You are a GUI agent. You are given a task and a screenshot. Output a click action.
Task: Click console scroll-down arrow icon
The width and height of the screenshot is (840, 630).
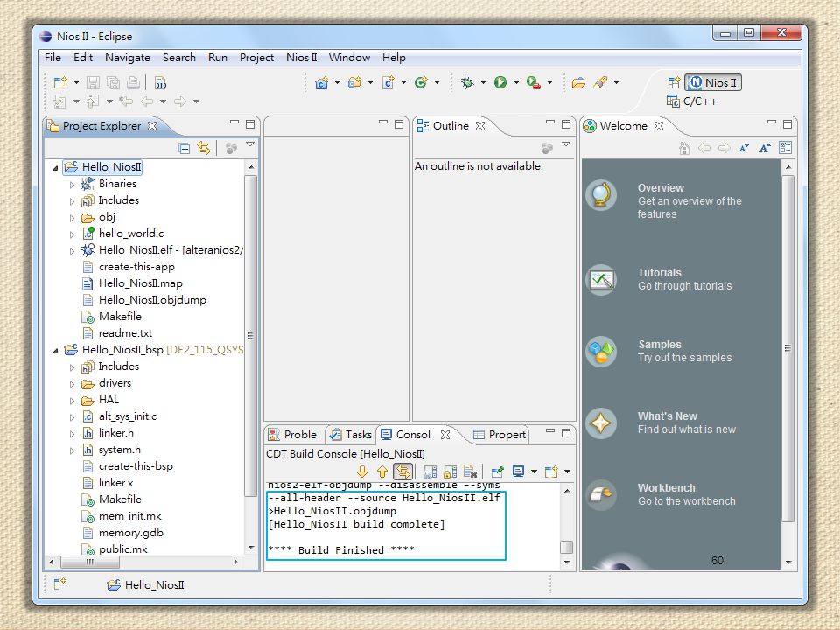(x=362, y=472)
